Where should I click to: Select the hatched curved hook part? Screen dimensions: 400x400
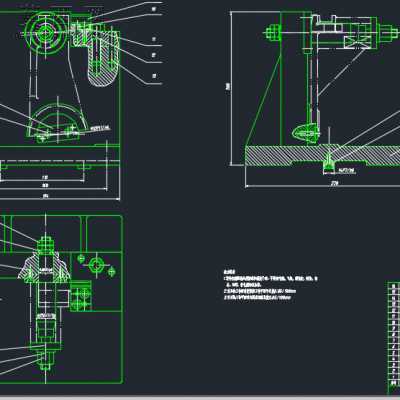pyautogui.click(x=104, y=59)
